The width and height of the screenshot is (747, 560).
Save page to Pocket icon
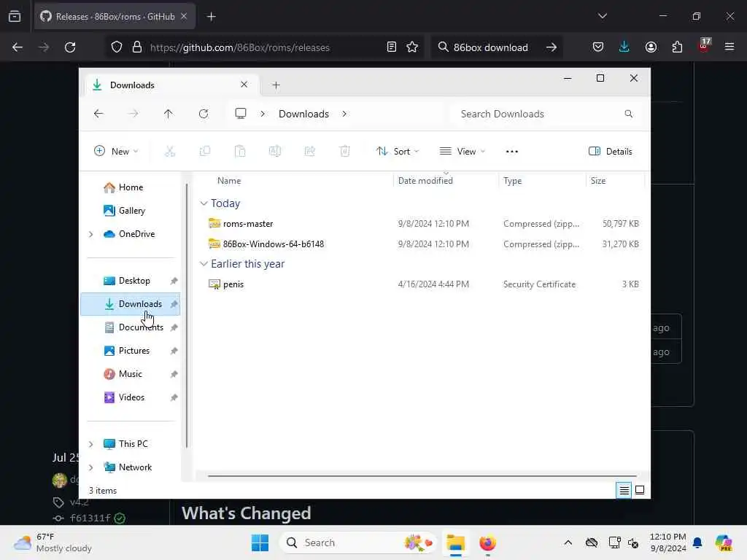[598, 47]
